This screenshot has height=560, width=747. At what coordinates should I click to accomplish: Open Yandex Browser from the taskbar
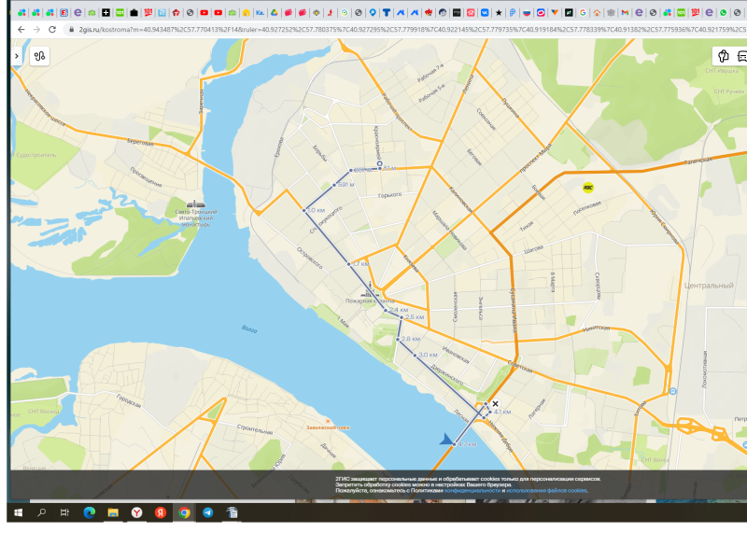click(136, 512)
